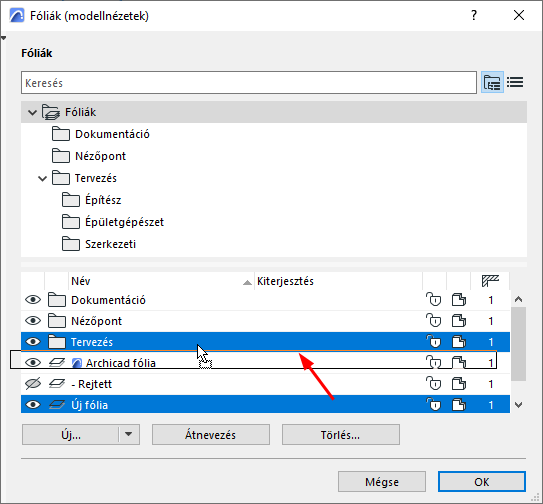Screen dimensions: 543x504
Task: Select Tervezés in folder tree
Action: pyautogui.click(x=96, y=178)
